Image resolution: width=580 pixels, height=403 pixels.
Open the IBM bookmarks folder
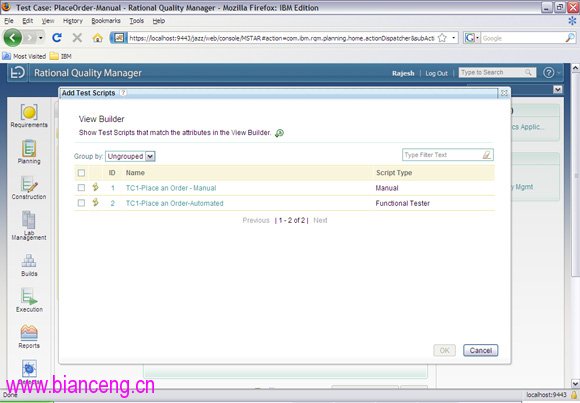tap(61, 56)
